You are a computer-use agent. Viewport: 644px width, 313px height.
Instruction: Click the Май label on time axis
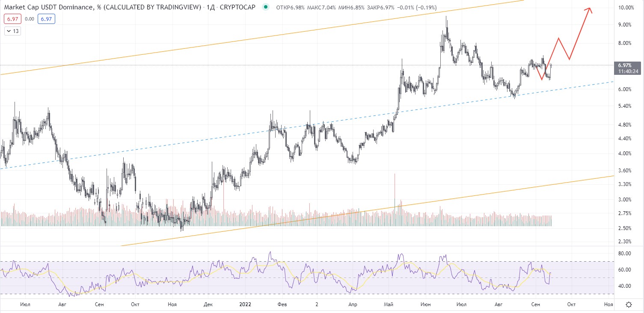click(389, 304)
